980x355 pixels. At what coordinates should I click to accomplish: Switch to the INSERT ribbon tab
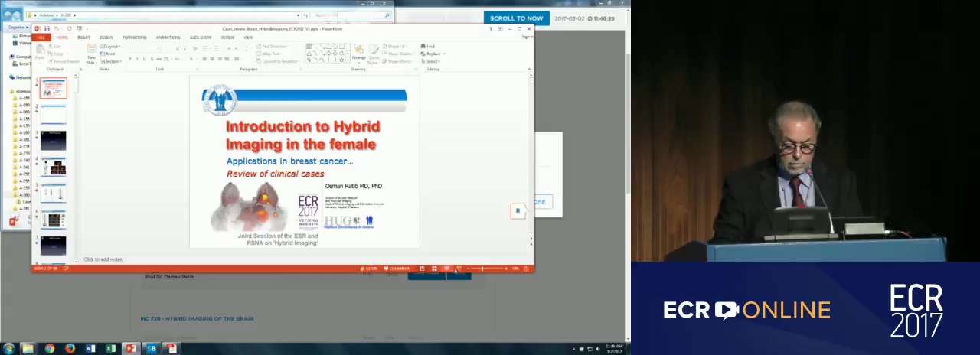83,37
